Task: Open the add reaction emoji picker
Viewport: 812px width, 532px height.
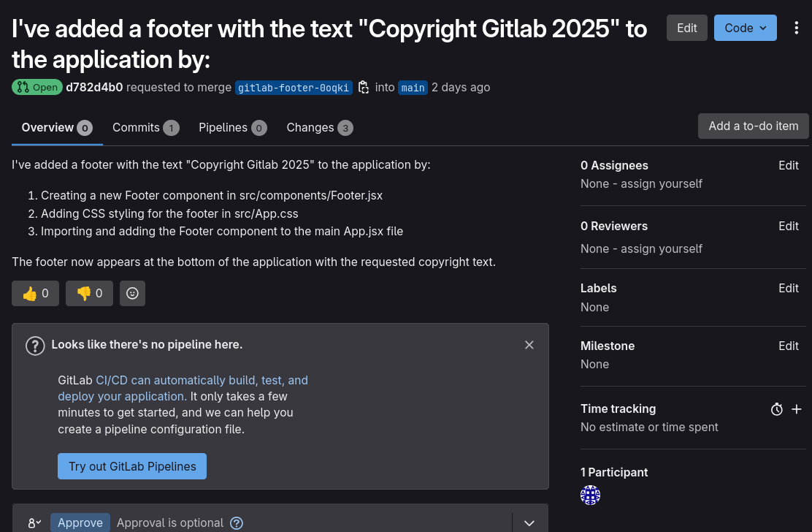Action: tap(133, 293)
